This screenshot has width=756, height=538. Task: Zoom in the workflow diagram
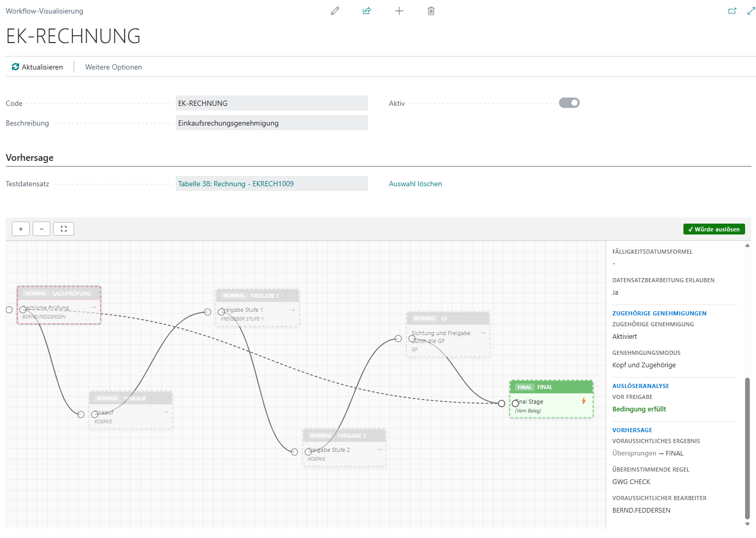click(21, 229)
